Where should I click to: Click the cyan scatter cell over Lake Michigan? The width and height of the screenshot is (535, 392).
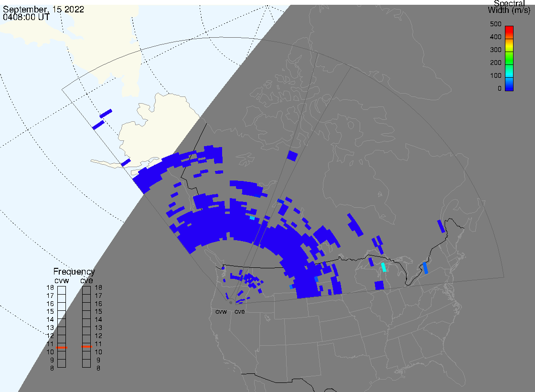(384, 267)
